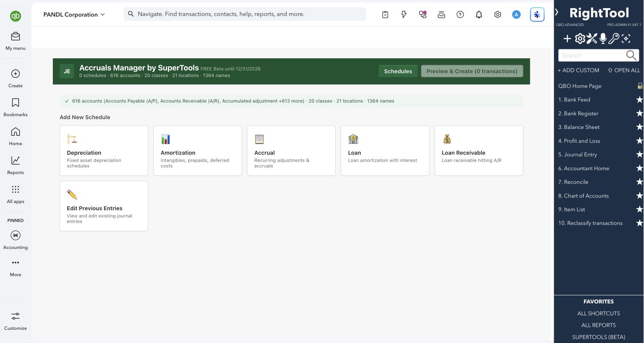Switch to ALL REPORTS in RightTool
This screenshot has width=644, height=343.
[x=598, y=325]
